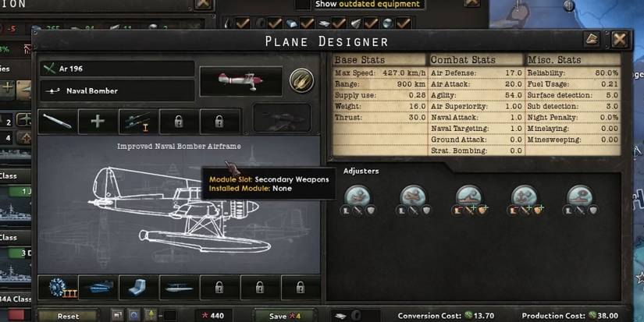The image size is (644, 322).
Task: Click the Base Stats header
Action: (x=379, y=60)
